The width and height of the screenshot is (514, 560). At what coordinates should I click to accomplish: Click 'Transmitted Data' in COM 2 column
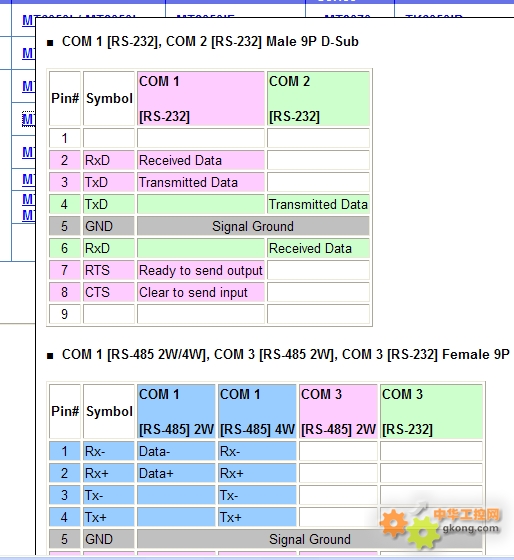point(318,204)
